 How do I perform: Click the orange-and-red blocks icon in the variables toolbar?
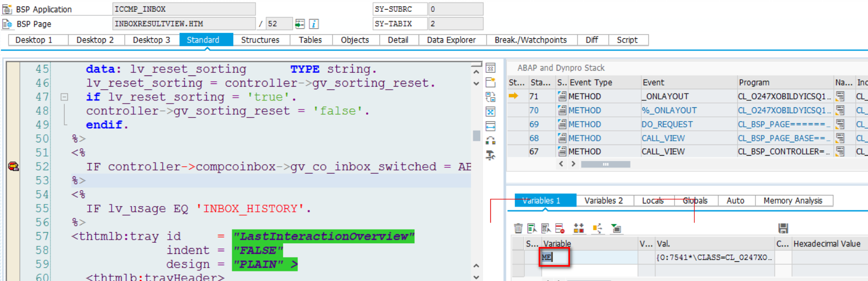[578, 228]
